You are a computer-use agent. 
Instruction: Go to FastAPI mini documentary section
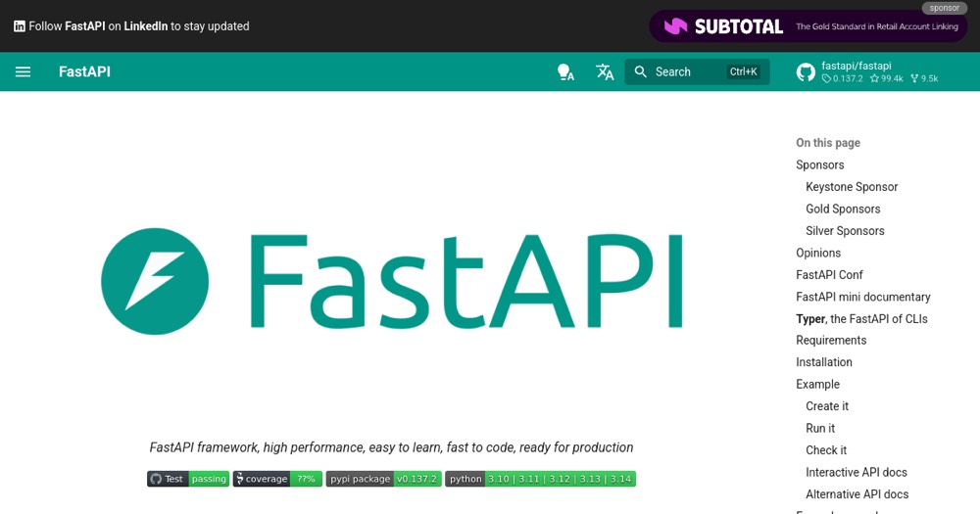click(863, 297)
